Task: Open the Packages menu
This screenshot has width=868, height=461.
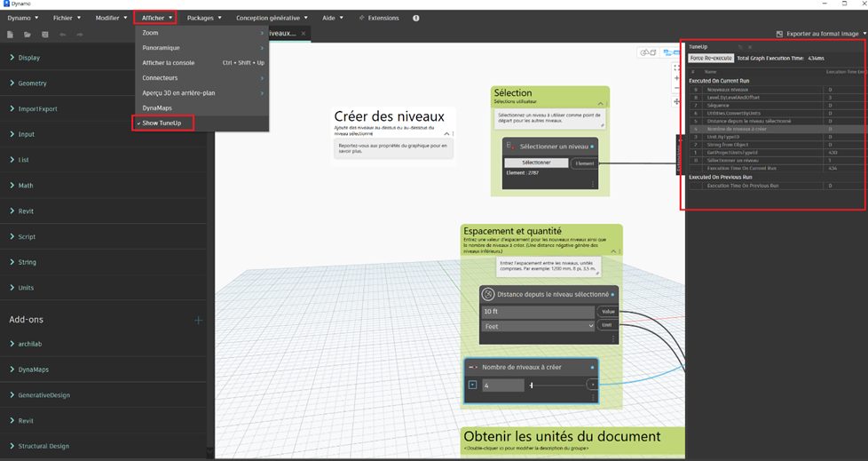Action: coord(204,18)
